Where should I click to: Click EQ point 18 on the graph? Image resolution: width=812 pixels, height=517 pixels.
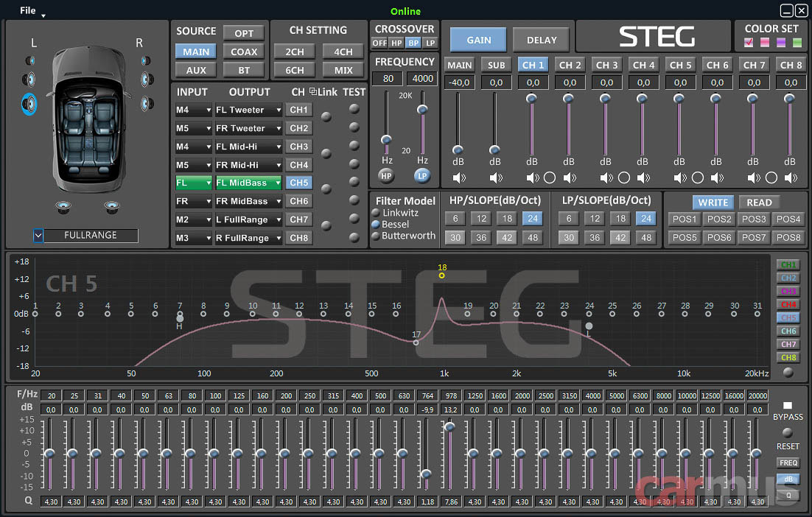[x=441, y=275]
